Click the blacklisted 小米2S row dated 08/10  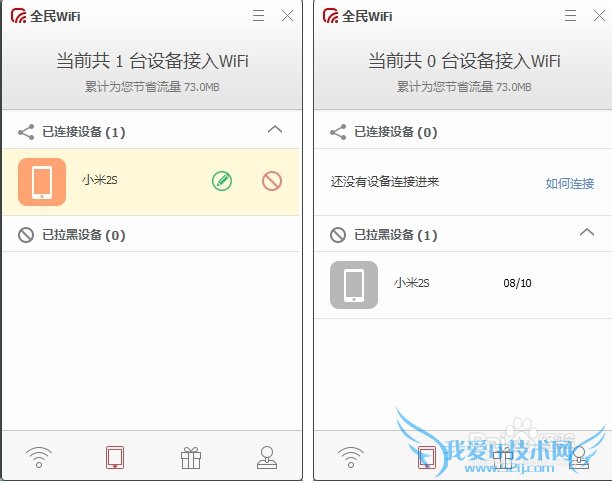[463, 285]
